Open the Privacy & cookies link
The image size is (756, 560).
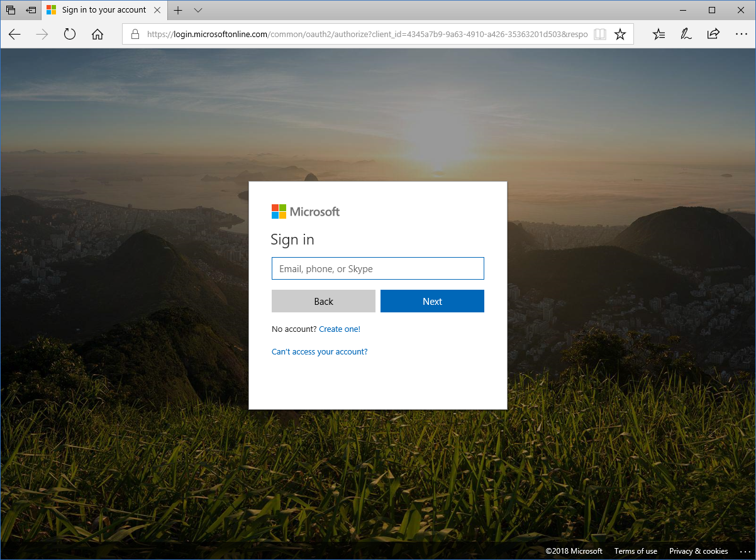699,551
